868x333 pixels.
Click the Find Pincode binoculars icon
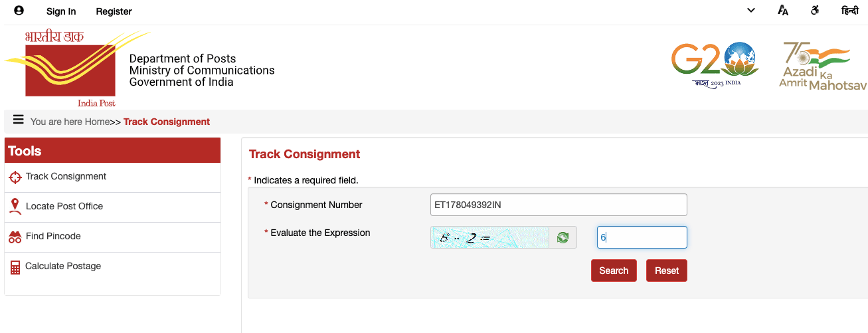click(15, 237)
